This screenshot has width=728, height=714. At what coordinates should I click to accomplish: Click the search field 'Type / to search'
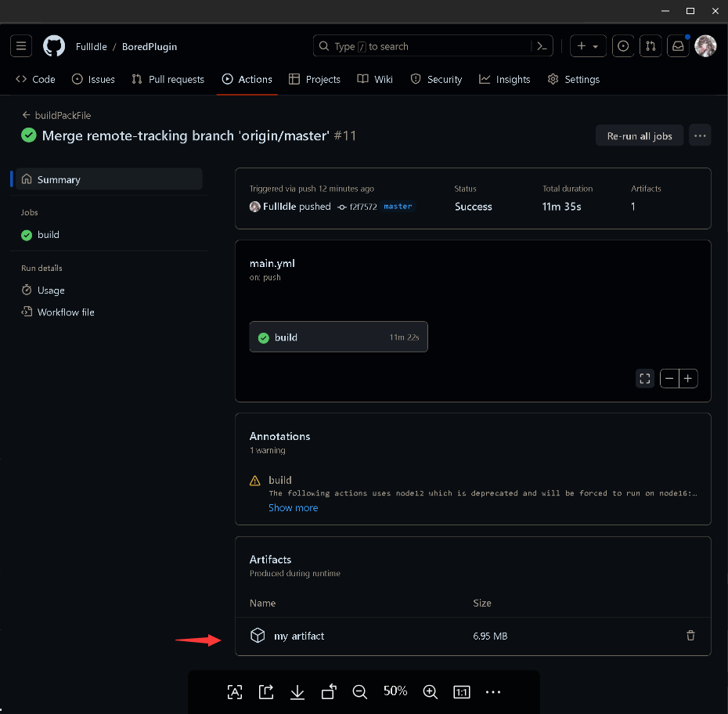[433, 46]
